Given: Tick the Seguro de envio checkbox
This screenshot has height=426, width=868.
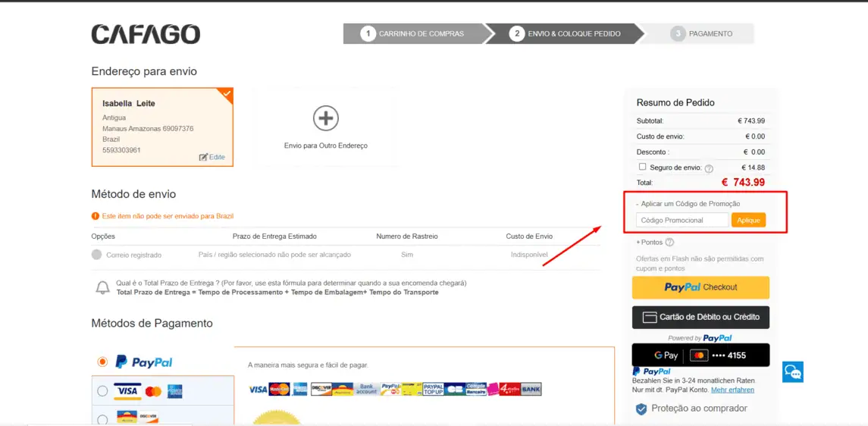Looking at the screenshot, I should 643,167.
